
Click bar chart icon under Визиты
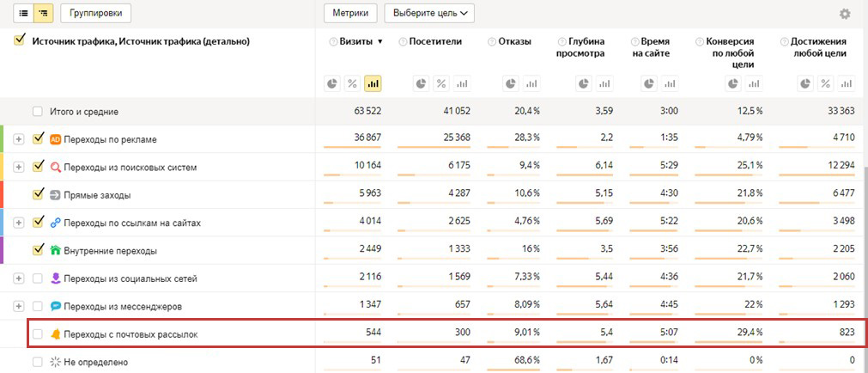pos(373,83)
